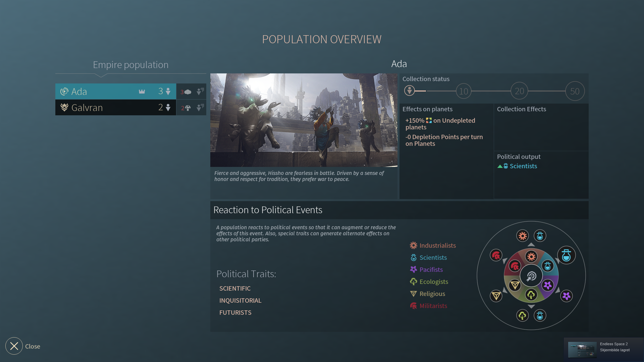The image size is (644, 362).
Task: Click the Industrialists legend label
Action: coord(437,246)
